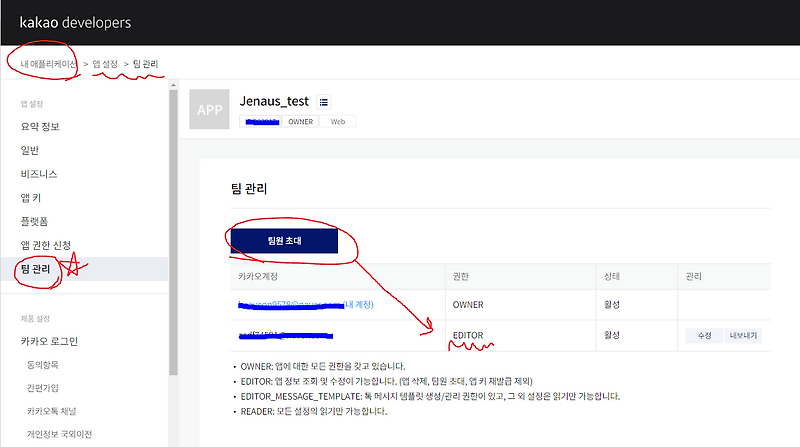The height and width of the screenshot is (447, 800).
Task: Click the OWNER badge under app name
Action: click(301, 121)
